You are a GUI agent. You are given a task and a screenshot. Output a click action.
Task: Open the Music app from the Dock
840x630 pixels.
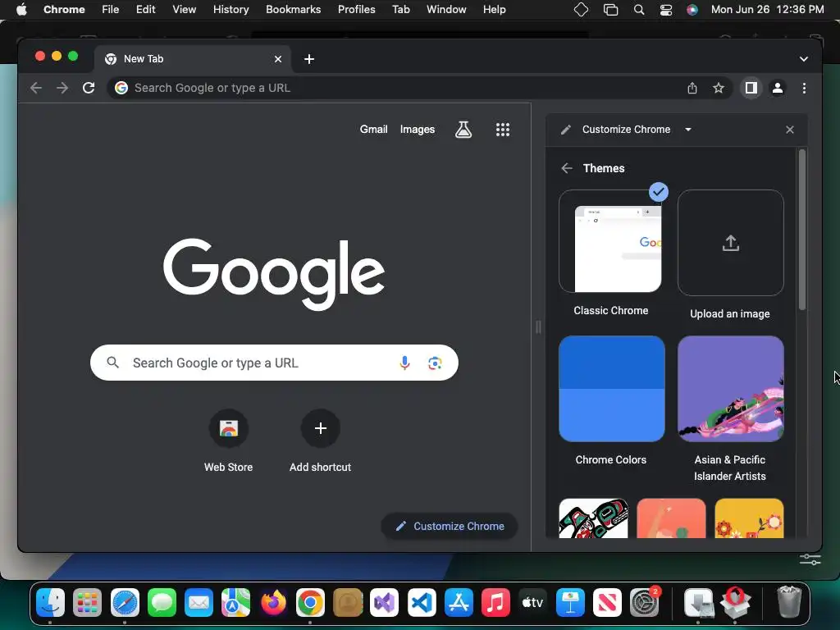(x=495, y=603)
